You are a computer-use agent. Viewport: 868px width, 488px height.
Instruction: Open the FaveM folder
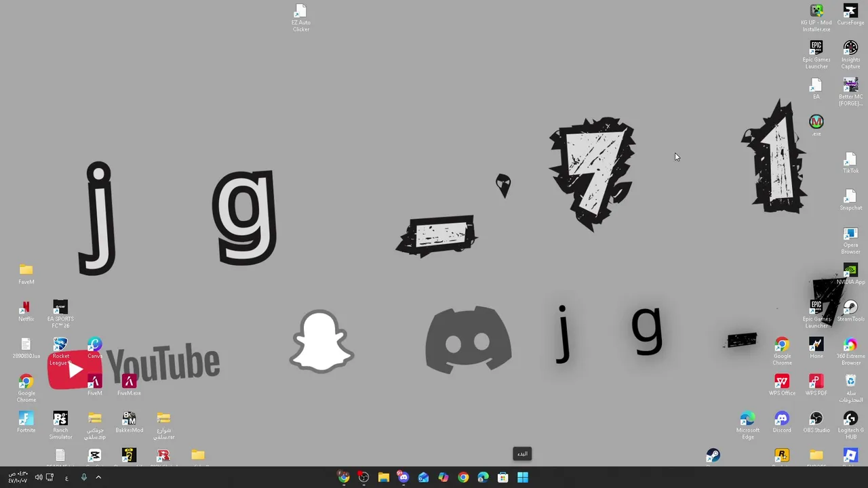pos(26,274)
